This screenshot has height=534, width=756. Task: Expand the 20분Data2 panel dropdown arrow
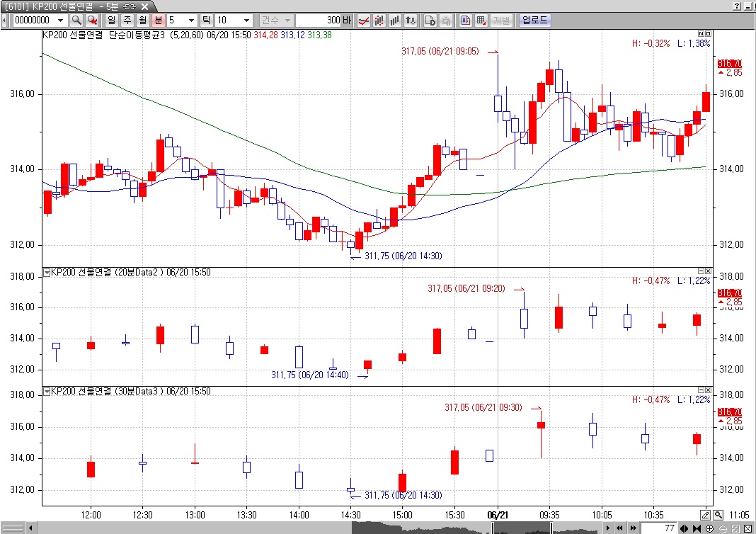click(47, 272)
